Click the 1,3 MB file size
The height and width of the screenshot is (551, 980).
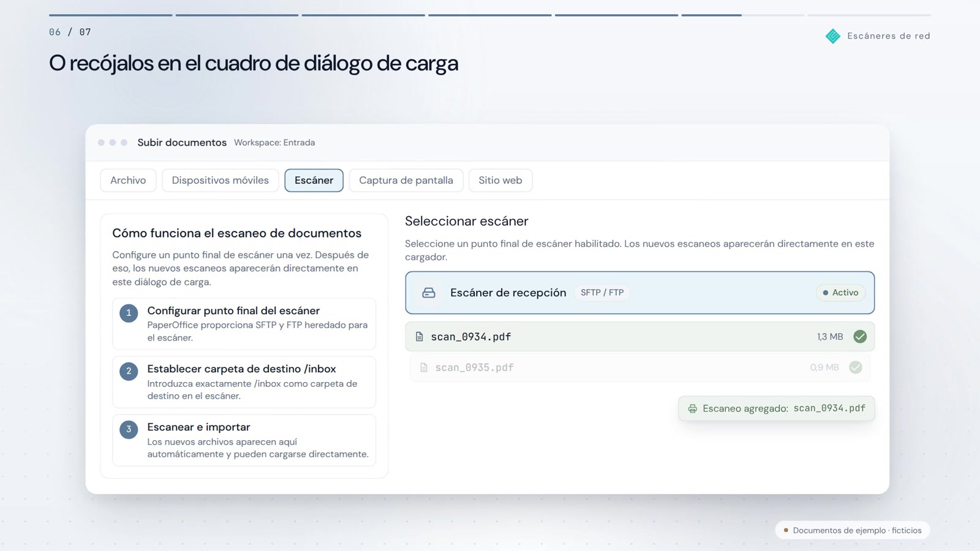click(830, 337)
